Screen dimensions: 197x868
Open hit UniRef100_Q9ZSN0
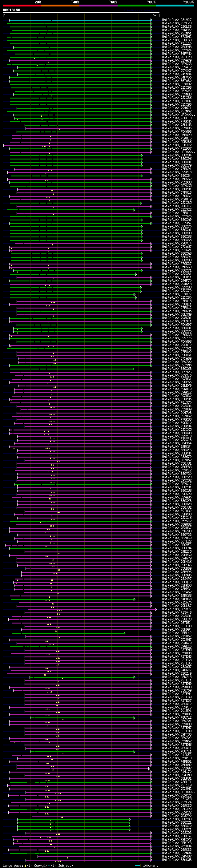tap(177, 365)
